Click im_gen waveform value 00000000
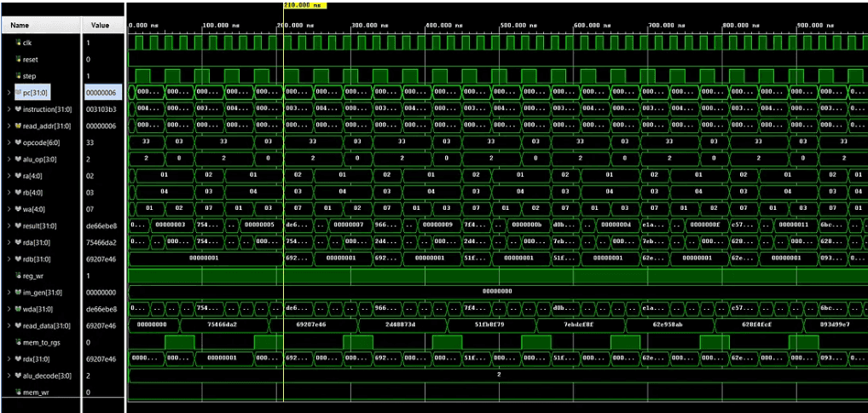This screenshot has height=413, width=868. (x=496, y=291)
